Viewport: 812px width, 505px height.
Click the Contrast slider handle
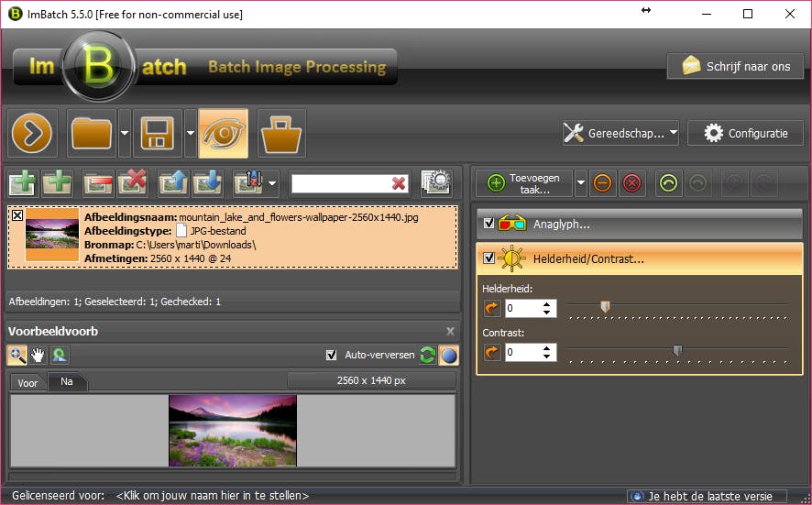[x=677, y=351]
